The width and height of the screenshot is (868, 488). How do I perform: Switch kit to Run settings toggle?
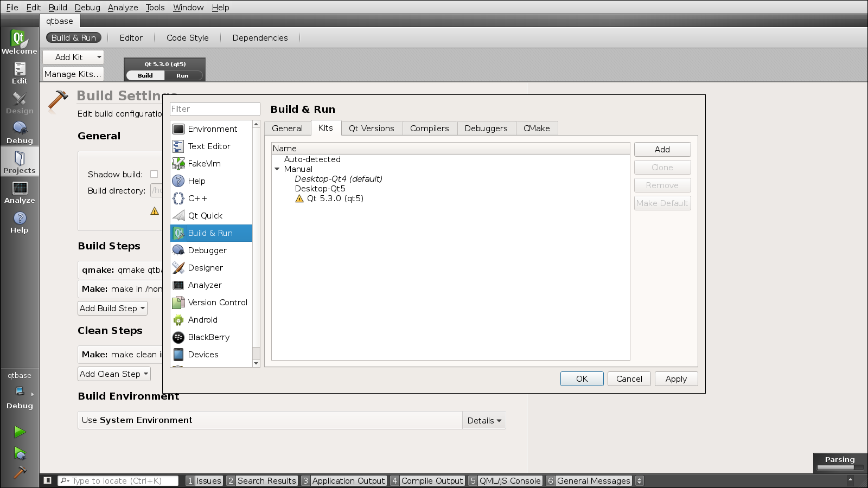183,75
